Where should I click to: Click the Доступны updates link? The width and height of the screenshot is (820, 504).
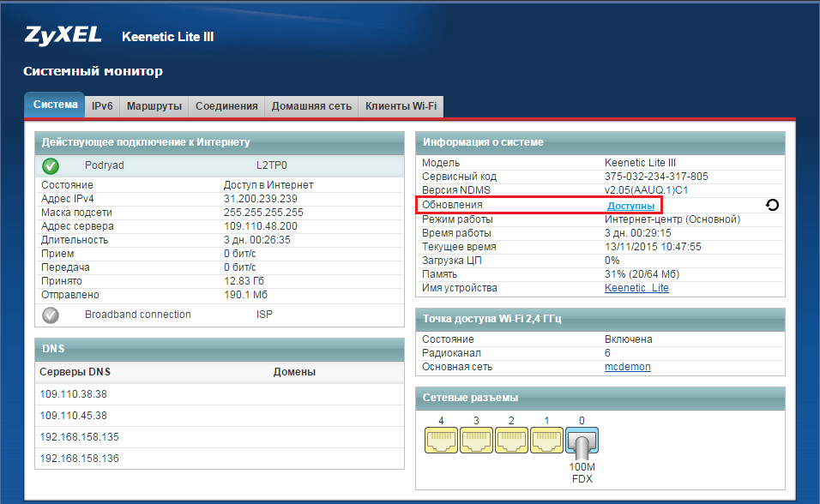click(x=630, y=206)
